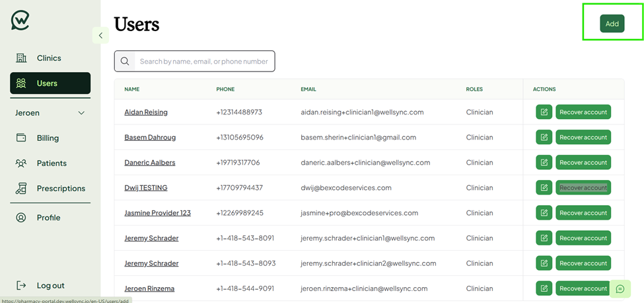Recover account for jeremy.schrader+clinician2 row
Screen dimensions: 644x303
[x=583, y=263]
